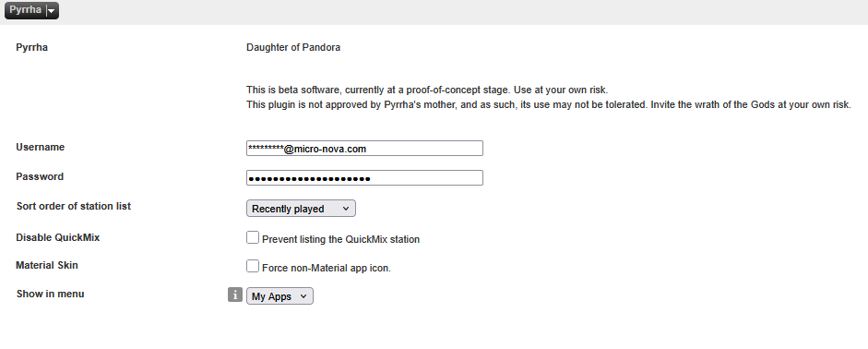The image size is (868, 349).
Task: Focus the Username field with micro-nova.com email
Action: click(364, 149)
